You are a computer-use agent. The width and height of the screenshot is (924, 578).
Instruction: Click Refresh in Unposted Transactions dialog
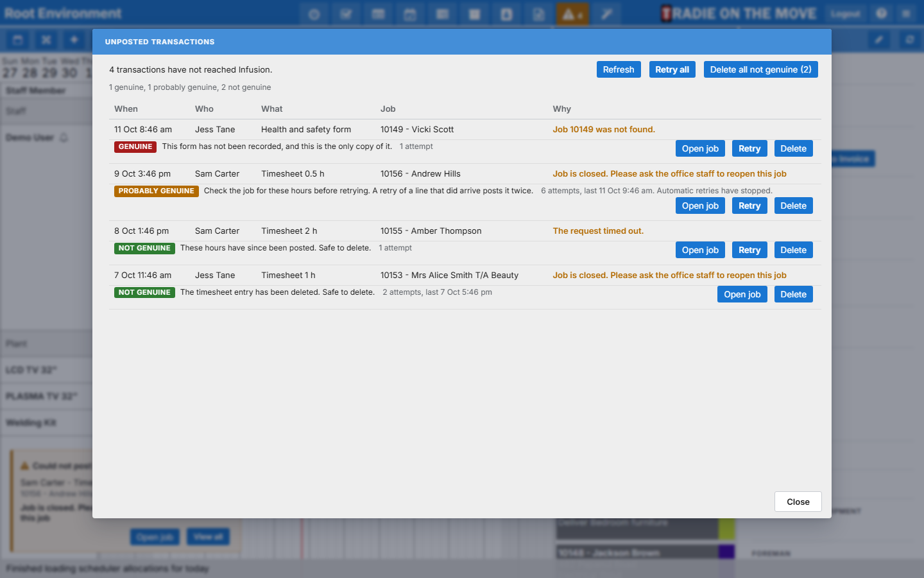619,69
